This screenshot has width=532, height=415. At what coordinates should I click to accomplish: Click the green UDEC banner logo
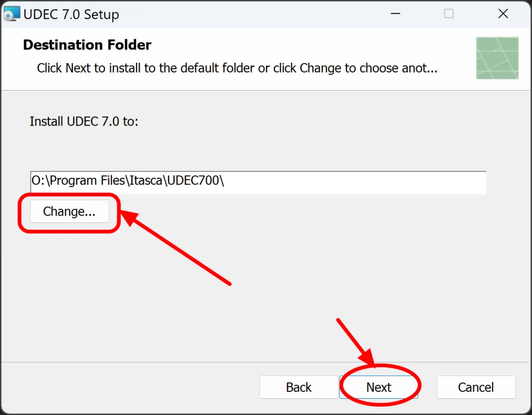pyautogui.click(x=497, y=58)
